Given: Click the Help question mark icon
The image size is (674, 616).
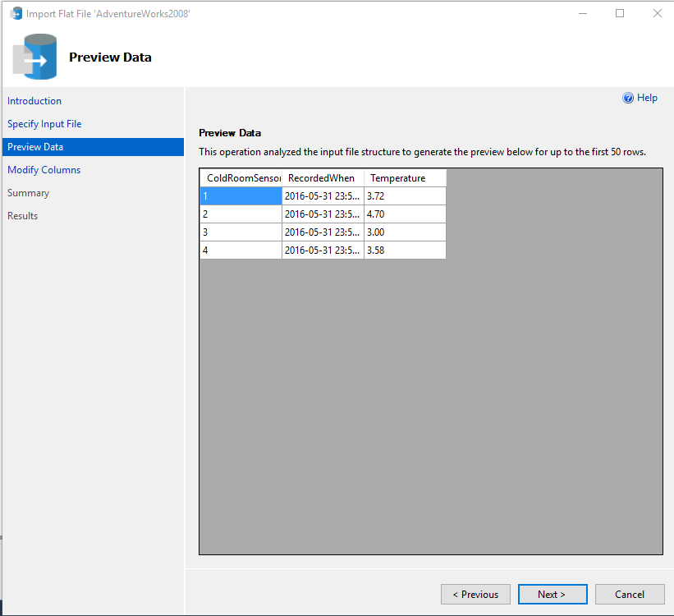Looking at the screenshot, I should (628, 98).
